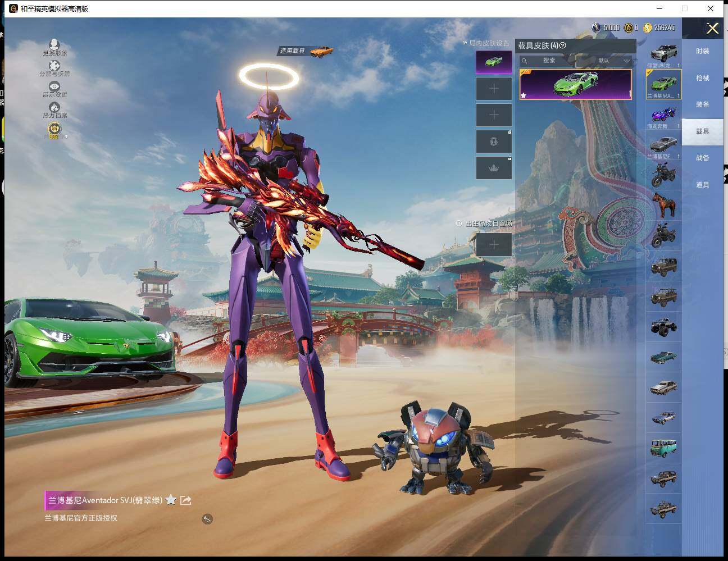Select the 海龙奔腾 purple vehicle thumbnail
The image size is (728, 561).
[x=663, y=115]
